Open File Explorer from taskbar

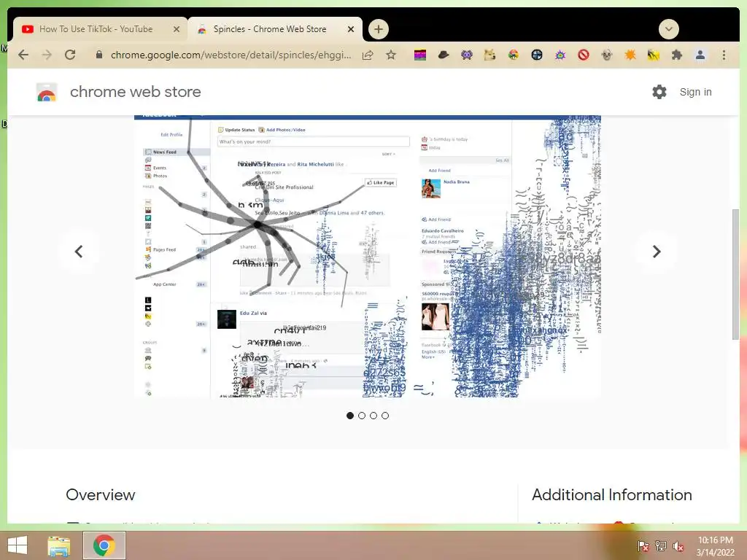pos(59,545)
